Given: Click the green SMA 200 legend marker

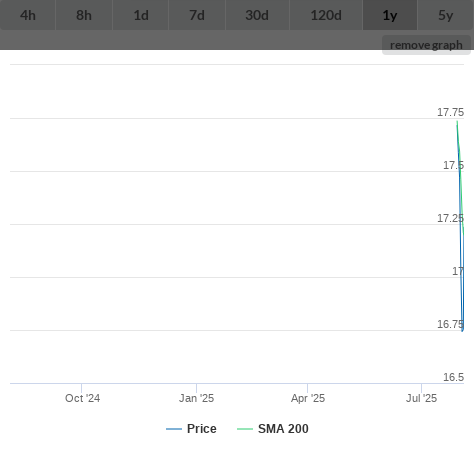Looking at the screenshot, I should pos(245,429).
